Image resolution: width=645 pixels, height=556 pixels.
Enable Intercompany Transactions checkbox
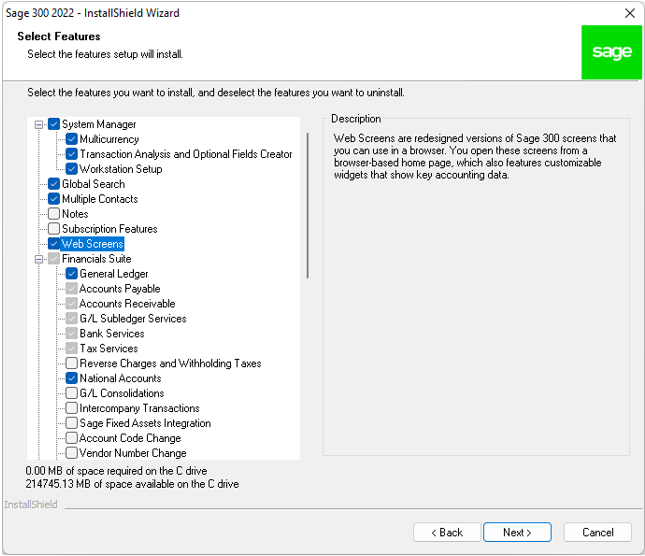72,409
